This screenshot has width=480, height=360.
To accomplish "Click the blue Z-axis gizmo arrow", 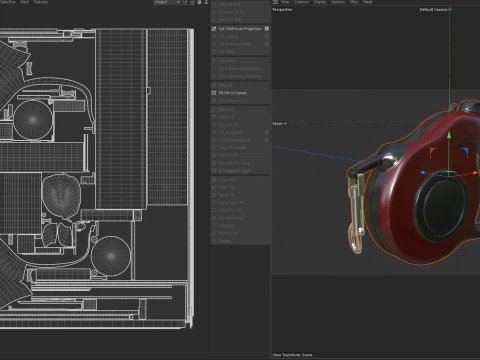I will [x=423, y=173].
